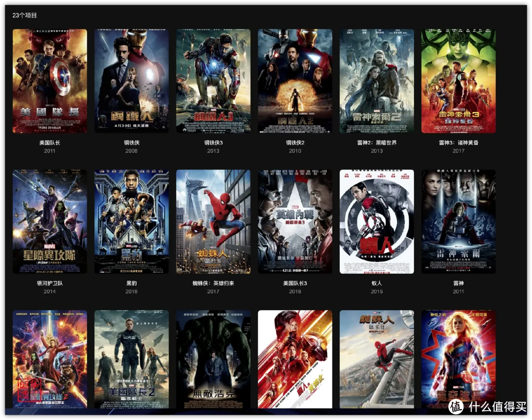532x420 pixels.
Task: Open the 蚁人 movie poster
Action: tap(377, 221)
